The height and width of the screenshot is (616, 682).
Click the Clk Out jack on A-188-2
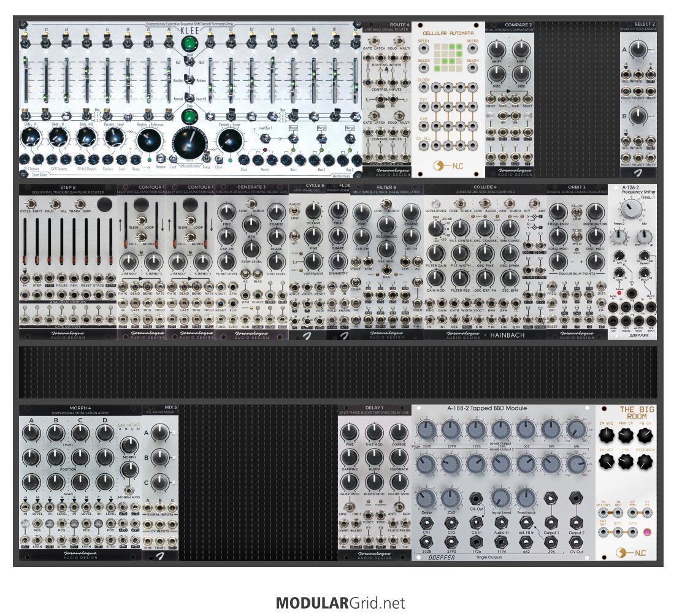477,499
